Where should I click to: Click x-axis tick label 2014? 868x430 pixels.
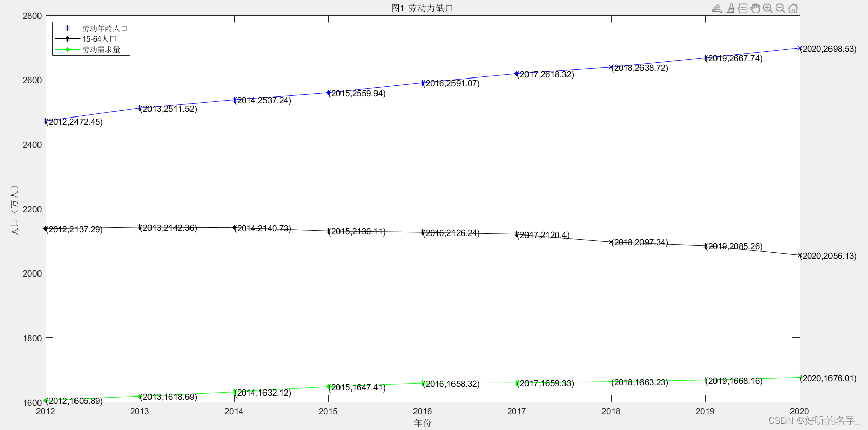coord(234,411)
